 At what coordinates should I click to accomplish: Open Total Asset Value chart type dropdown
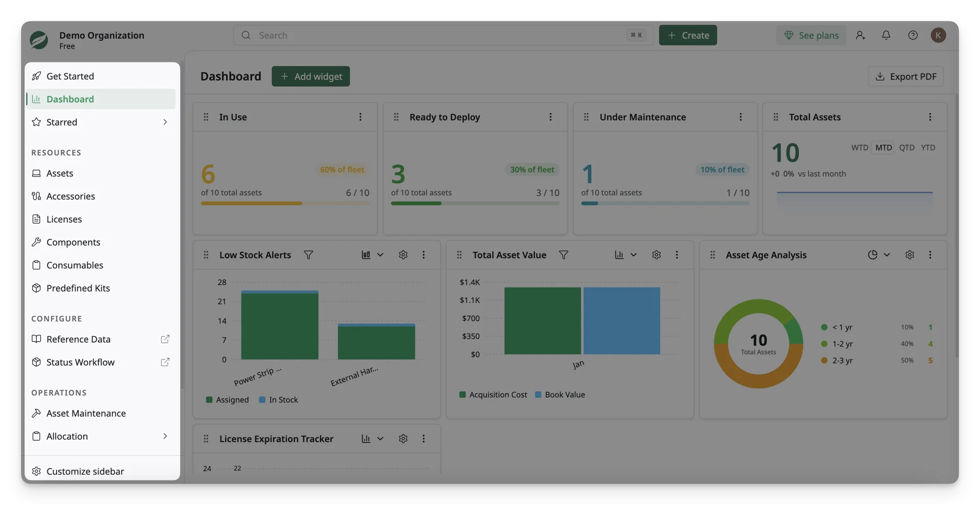click(626, 255)
